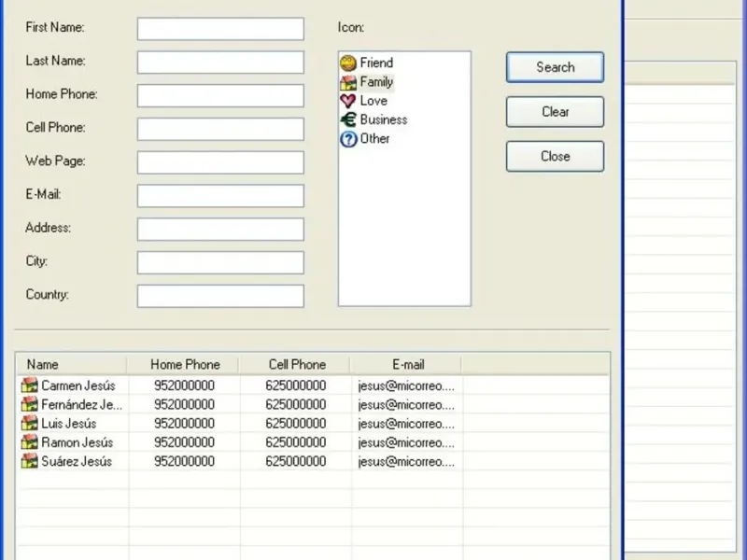747x560 pixels.
Task: Select the Suárez Jesús name text
Action: (77, 461)
